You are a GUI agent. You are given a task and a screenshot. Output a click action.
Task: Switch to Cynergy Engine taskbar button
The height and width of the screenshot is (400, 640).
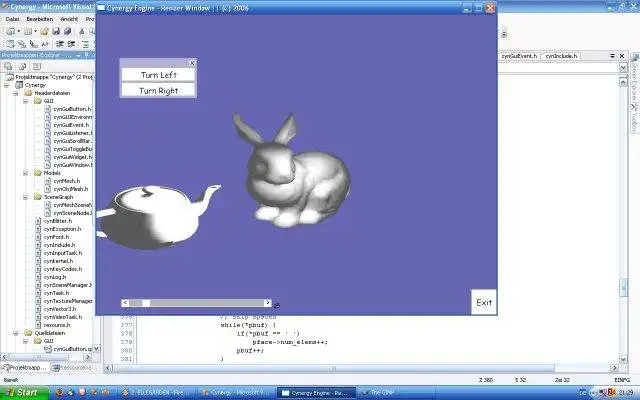(317, 393)
